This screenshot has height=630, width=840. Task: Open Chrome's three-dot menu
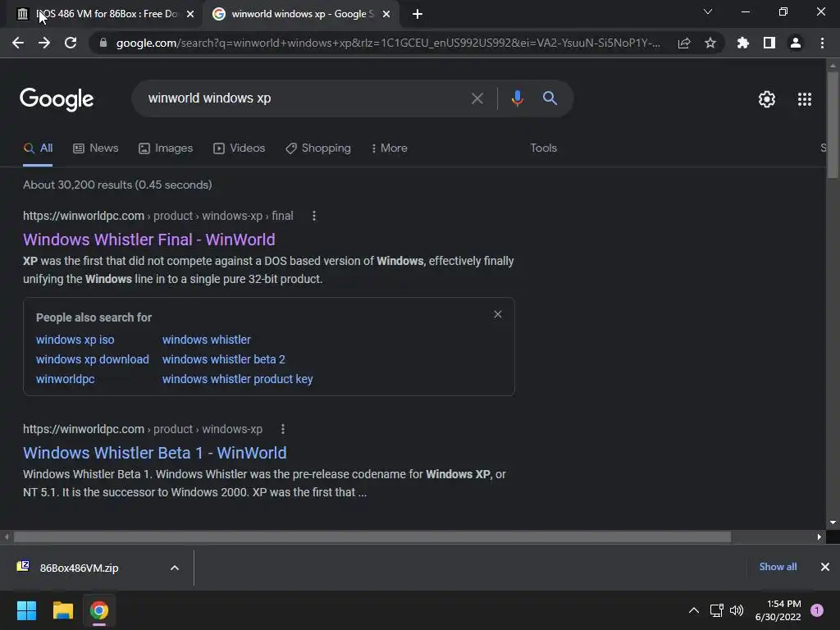pyautogui.click(x=822, y=43)
